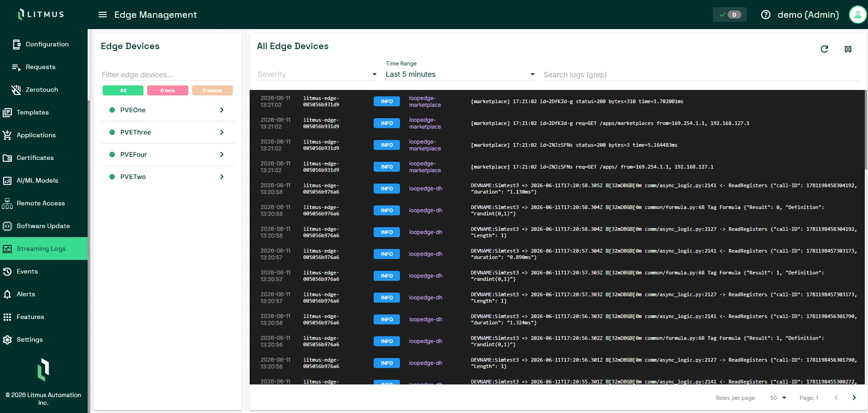Open the Severity dropdown
This screenshot has height=413, width=868.
pyautogui.click(x=317, y=75)
